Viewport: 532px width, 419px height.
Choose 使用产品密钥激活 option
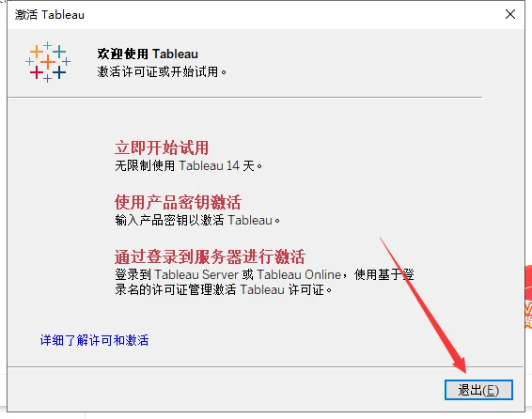(178, 202)
